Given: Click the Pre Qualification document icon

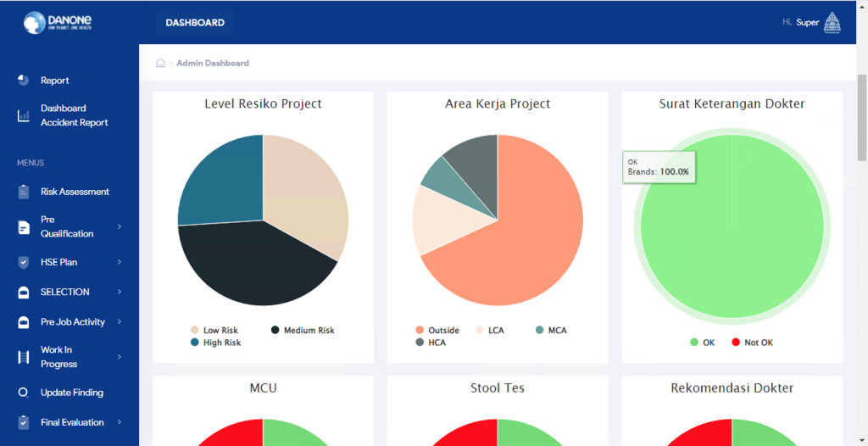Looking at the screenshot, I should pos(23,227).
